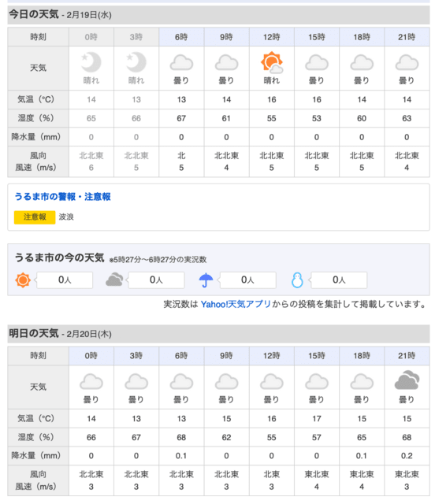
Task: Click the moon icon in today's 3時 column
Action: (x=136, y=62)
